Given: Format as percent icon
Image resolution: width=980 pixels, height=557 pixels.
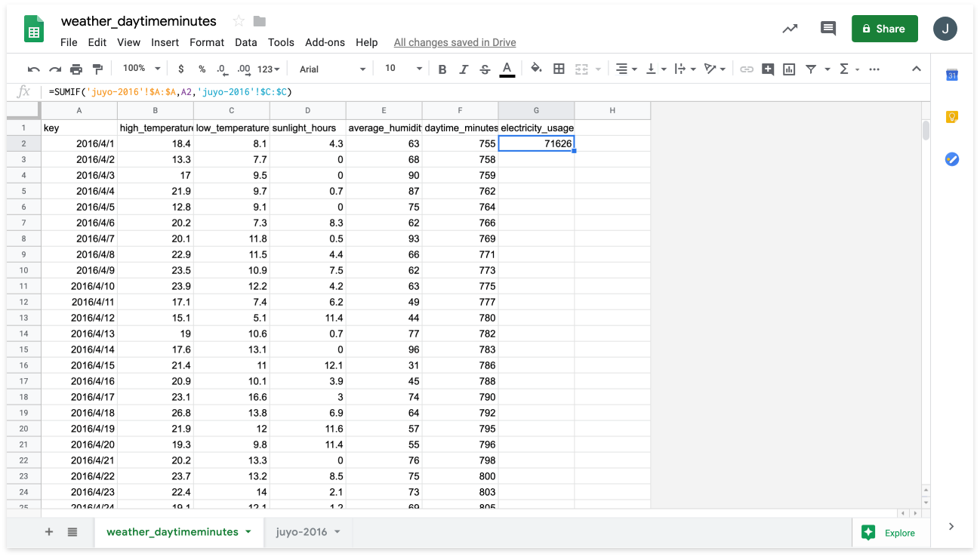Looking at the screenshot, I should pyautogui.click(x=202, y=69).
